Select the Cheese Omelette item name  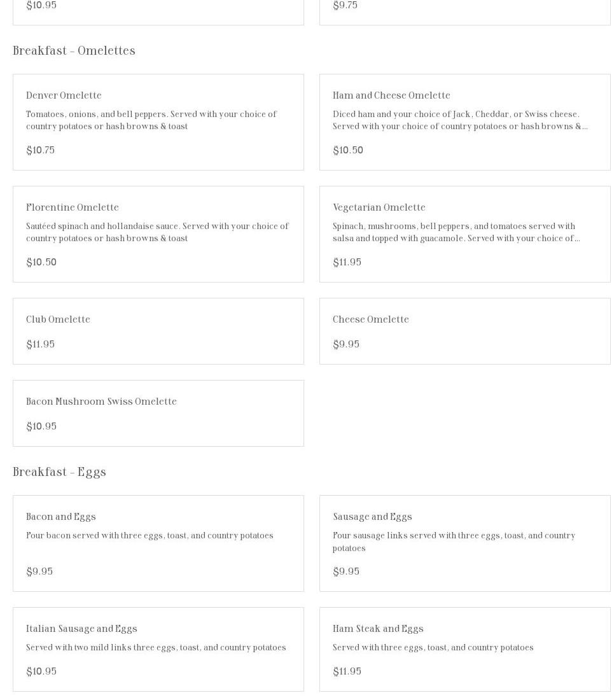[371, 319]
